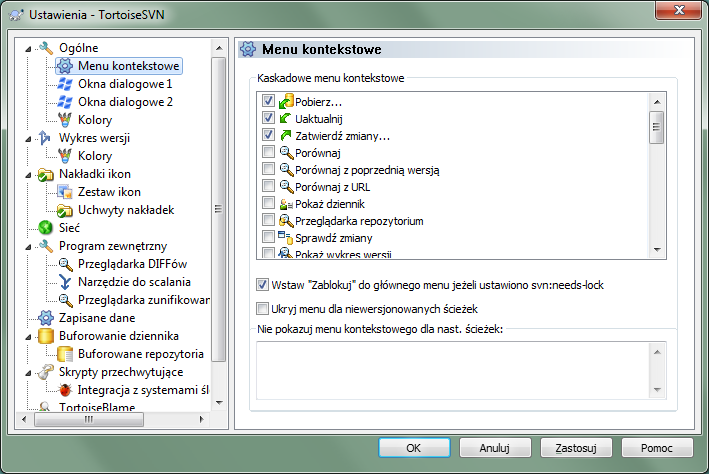Click the ladybug icon for Integracja z systemami
This screenshot has width=709, height=474.
tap(65, 390)
